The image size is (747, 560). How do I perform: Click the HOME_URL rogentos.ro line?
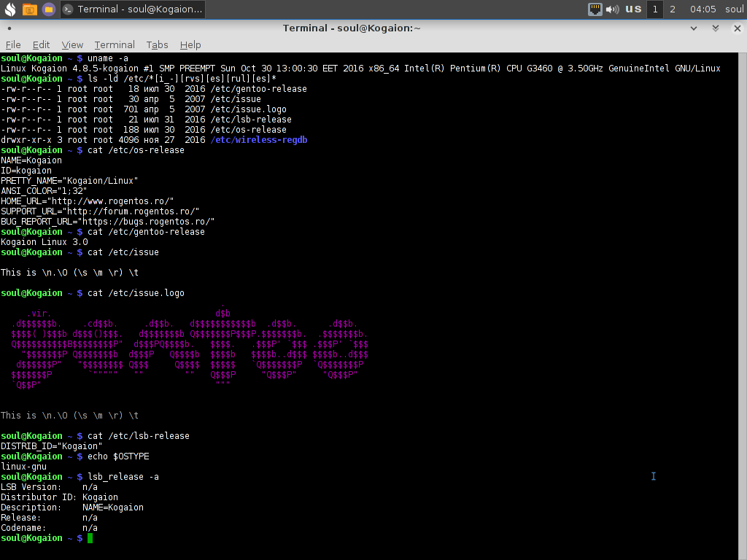pyautogui.click(x=88, y=201)
